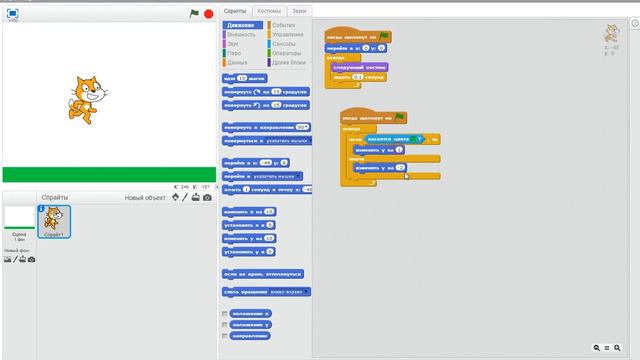
Task: Click green flag on the second hat block
Action: click(399, 117)
